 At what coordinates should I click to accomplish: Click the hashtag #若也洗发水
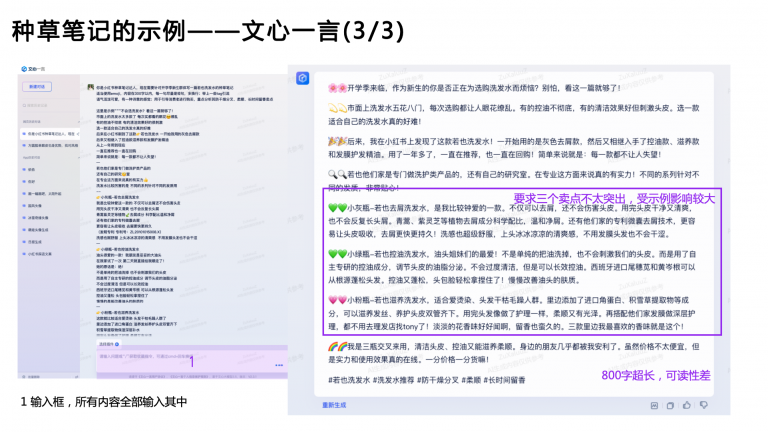coord(349,380)
